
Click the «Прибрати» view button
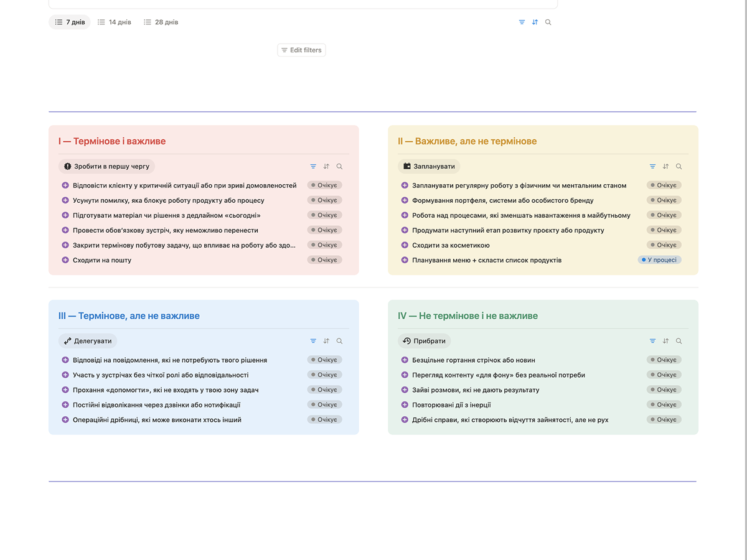click(425, 341)
